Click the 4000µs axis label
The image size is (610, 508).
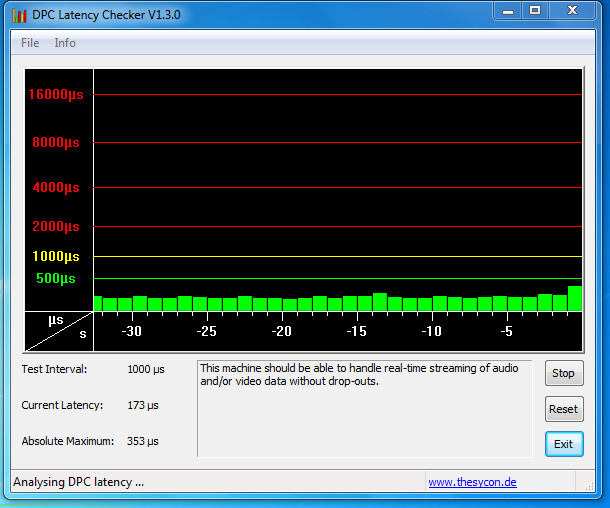(x=56, y=187)
